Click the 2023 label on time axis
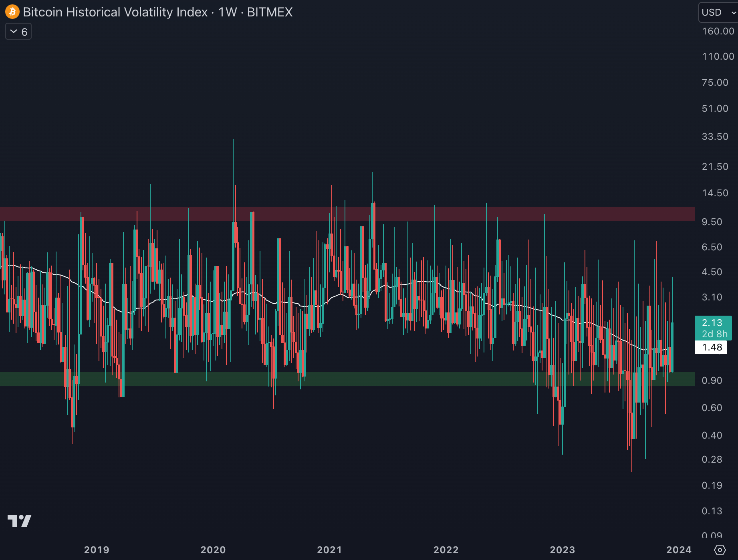Viewport: 738px width, 560px height. (x=562, y=550)
